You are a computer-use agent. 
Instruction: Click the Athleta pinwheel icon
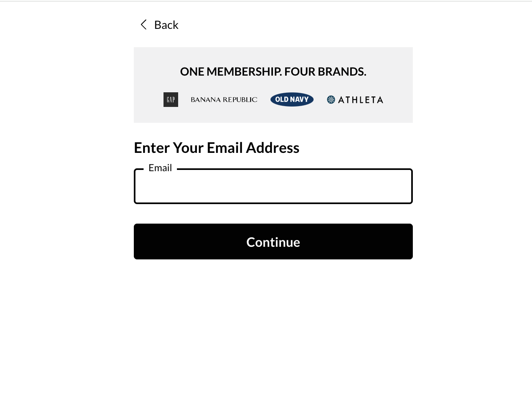(331, 100)
